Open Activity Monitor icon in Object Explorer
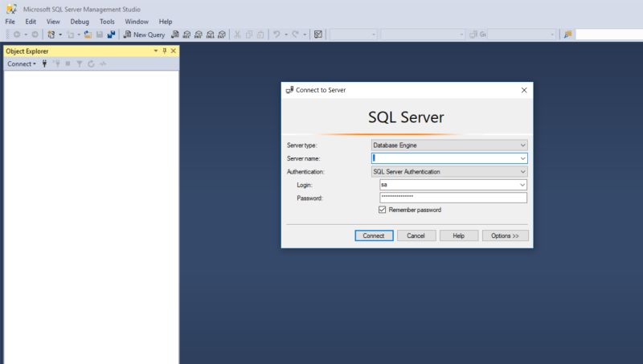The height and width of the screenshot is (364, 643). click(103, 63)
